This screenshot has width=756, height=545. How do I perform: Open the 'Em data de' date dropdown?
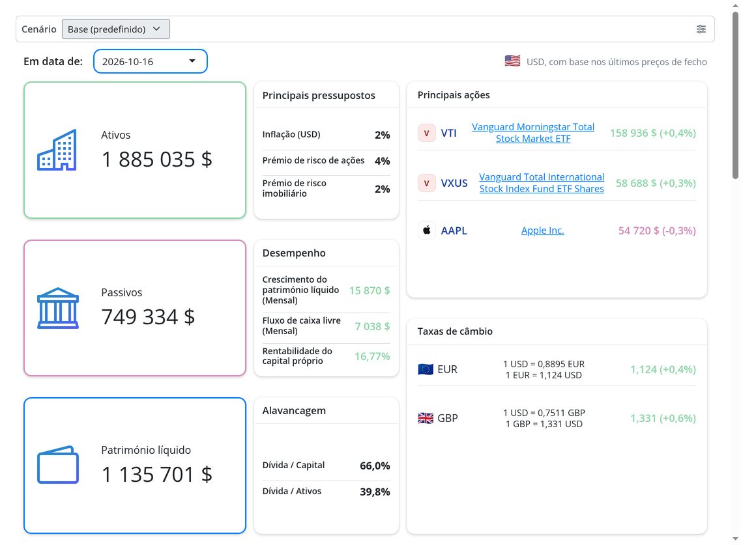(151, 61)
